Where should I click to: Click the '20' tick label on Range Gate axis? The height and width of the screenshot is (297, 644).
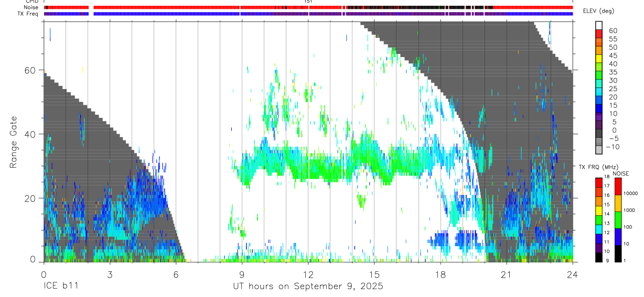coord(30,198)
